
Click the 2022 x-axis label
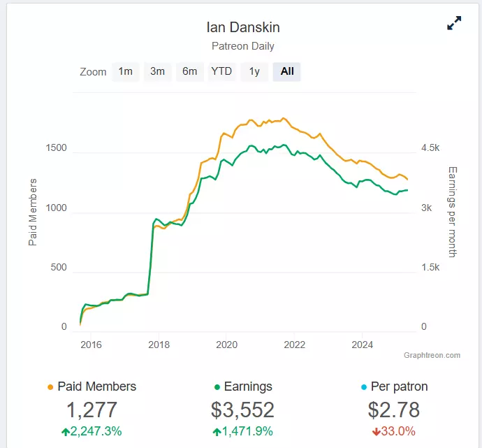pyautogui.click(x=295, y=345)
